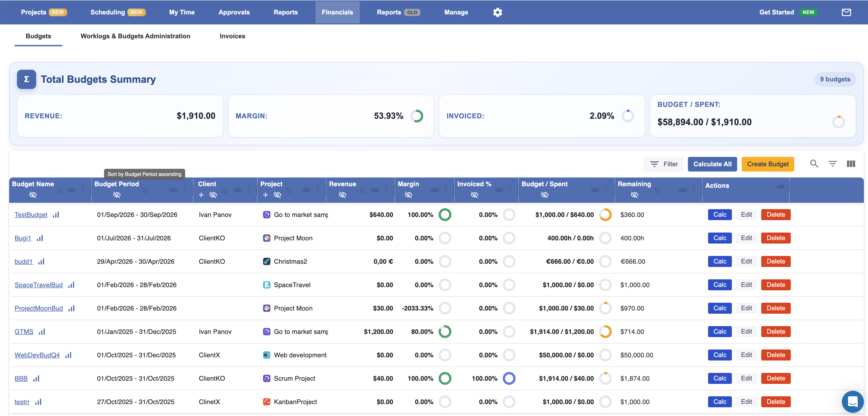Open chart icon next to Bugi1
Screen dimensions: 868x416
(40, 238)
